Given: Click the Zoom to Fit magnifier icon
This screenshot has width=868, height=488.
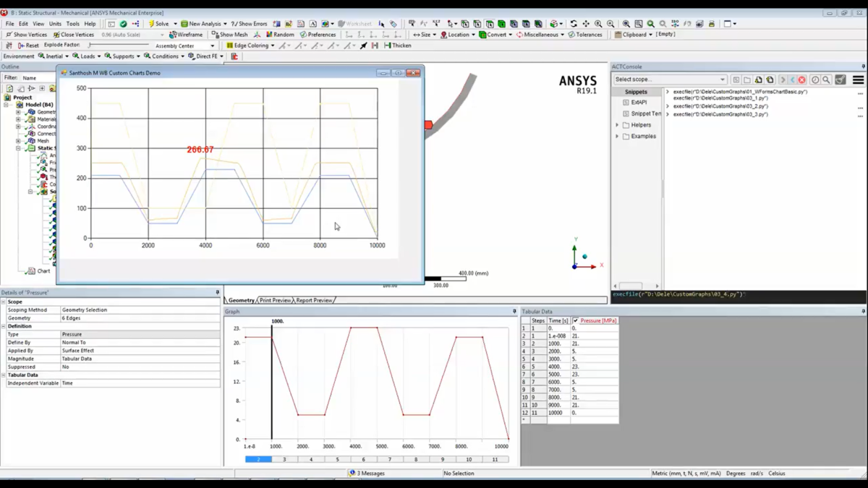Looking at the screenshot, I should (x=626, y=24).
